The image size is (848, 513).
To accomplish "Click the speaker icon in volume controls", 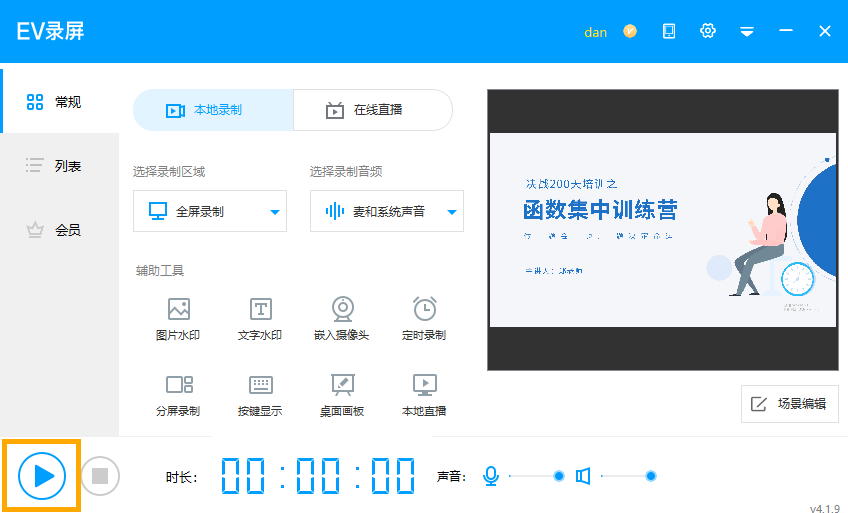I will coord(583,476).
